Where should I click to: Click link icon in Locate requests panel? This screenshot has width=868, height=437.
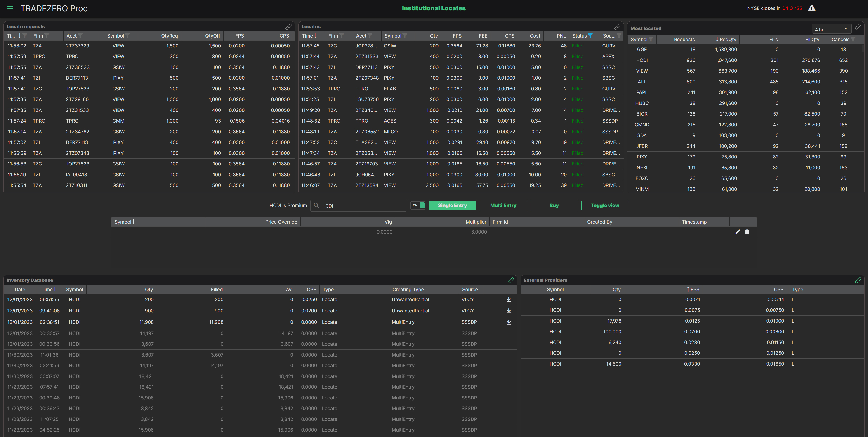288,27
